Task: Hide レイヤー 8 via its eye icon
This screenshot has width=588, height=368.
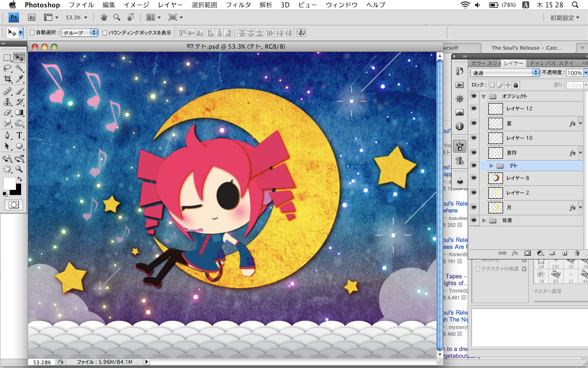Action: point(474,178)
